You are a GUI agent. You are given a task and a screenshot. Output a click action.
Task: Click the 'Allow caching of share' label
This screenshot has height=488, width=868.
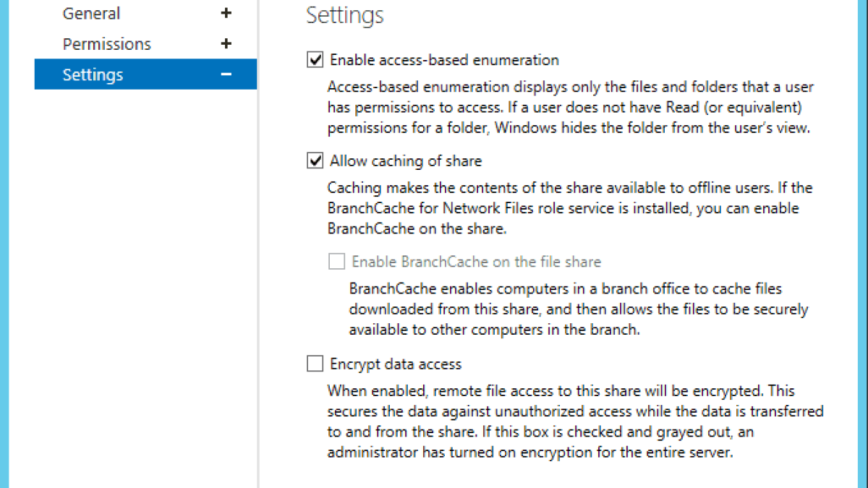click(406, 160)
